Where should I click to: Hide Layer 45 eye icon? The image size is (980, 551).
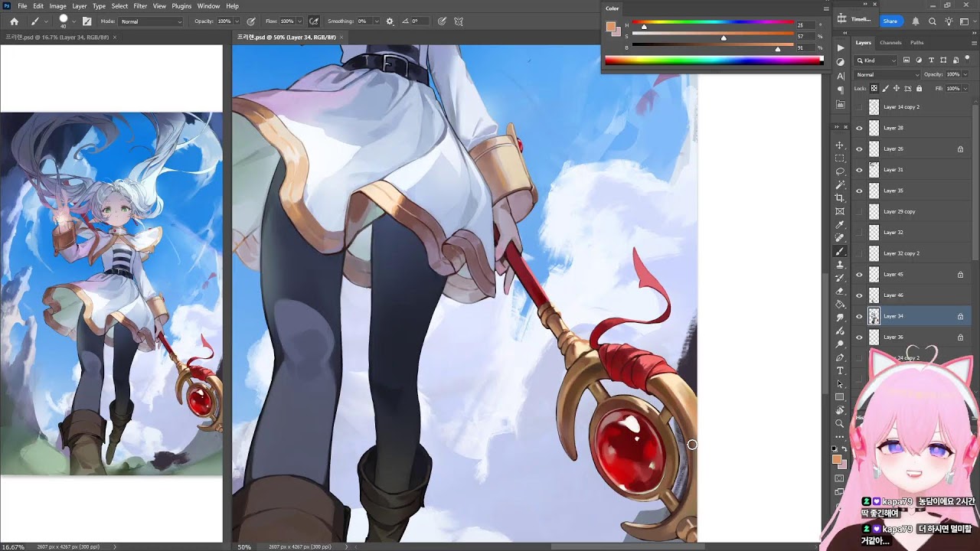[x=859, y=275]
